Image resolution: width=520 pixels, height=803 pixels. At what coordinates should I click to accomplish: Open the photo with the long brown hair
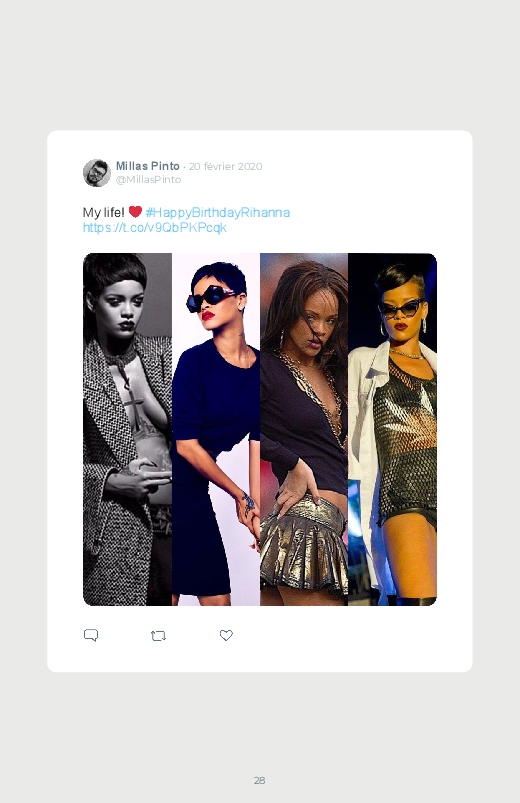tap(304, 429)
